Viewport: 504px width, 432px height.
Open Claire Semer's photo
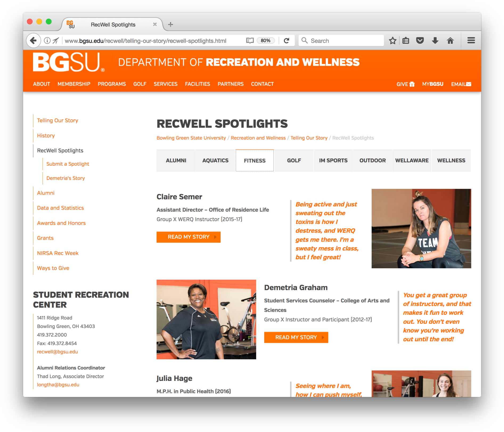click(421, 229)
